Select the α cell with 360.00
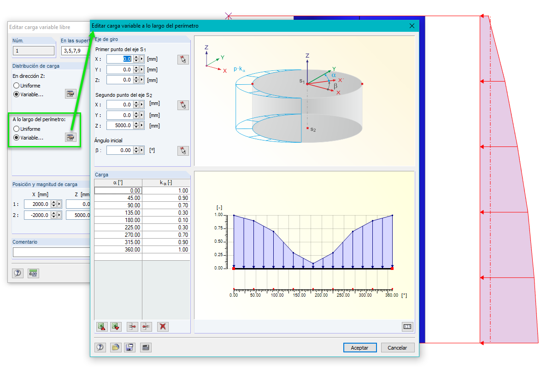 118,250
